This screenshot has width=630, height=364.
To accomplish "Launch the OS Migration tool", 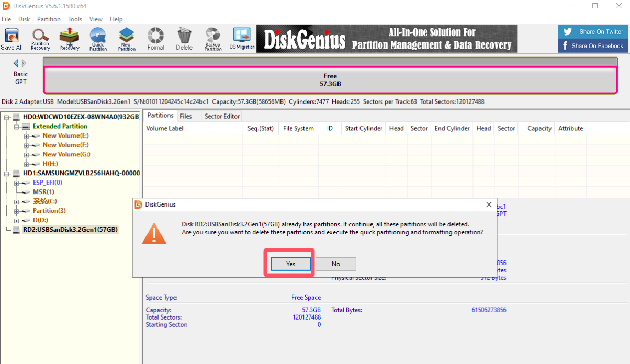I will tap(242, 39).
